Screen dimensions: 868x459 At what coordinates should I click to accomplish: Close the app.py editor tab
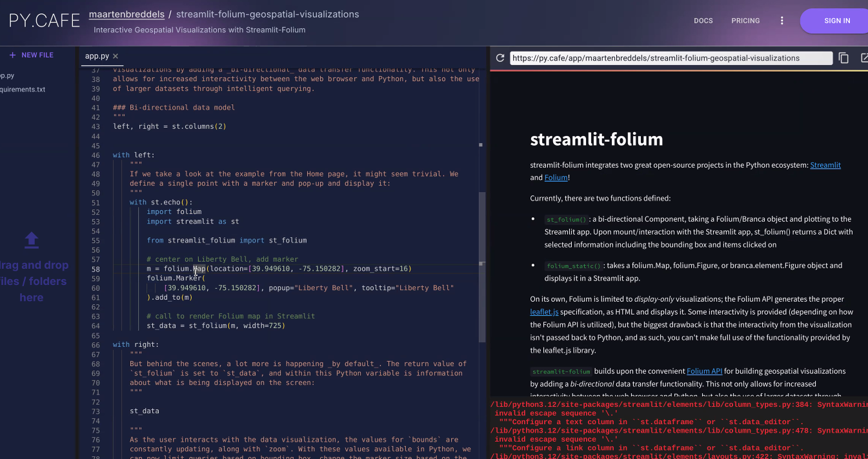(116, 56)
